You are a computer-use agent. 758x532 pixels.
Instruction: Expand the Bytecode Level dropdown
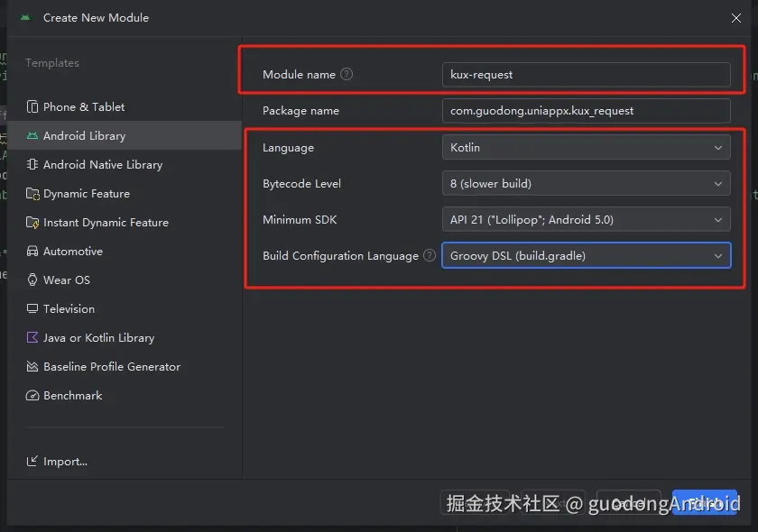586,183
